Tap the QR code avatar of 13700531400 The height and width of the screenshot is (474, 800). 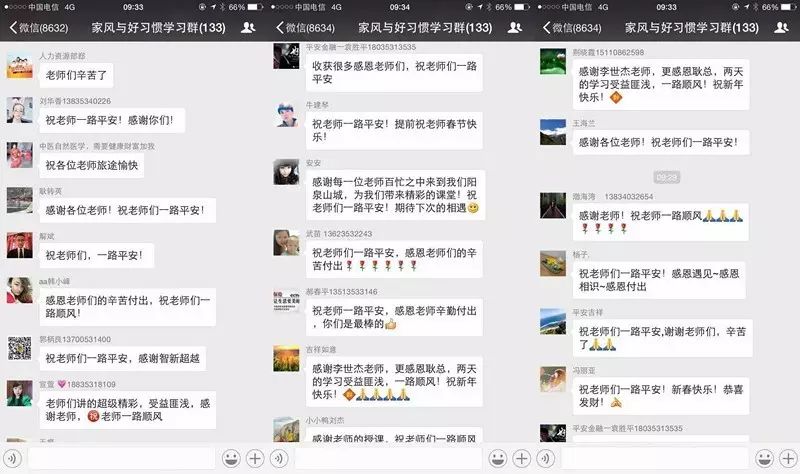pyautogui.click(x=20, y=348)
